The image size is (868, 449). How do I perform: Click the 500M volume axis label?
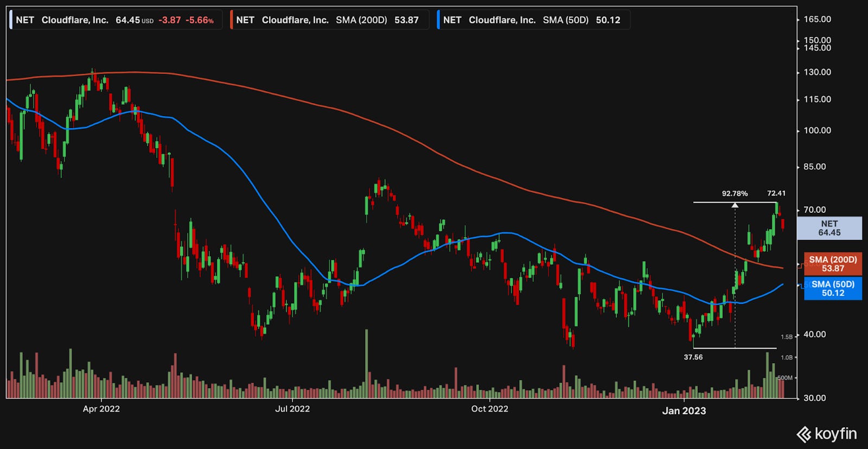(x=785, y=378)
